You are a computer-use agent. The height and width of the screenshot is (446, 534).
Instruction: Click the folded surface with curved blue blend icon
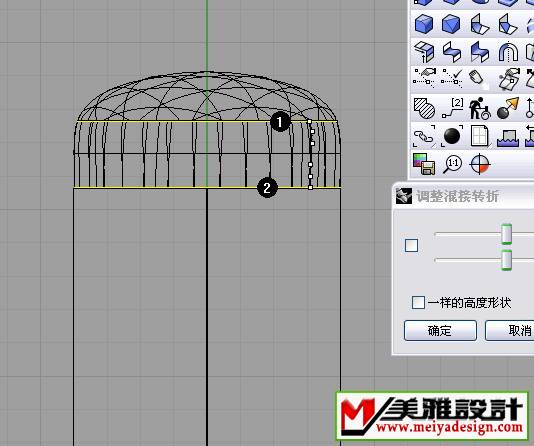coord(480,24)
